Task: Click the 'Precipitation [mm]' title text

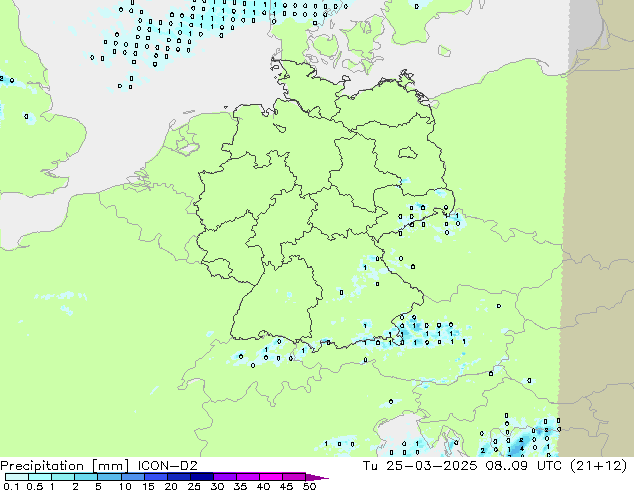Action: [64, 466]
